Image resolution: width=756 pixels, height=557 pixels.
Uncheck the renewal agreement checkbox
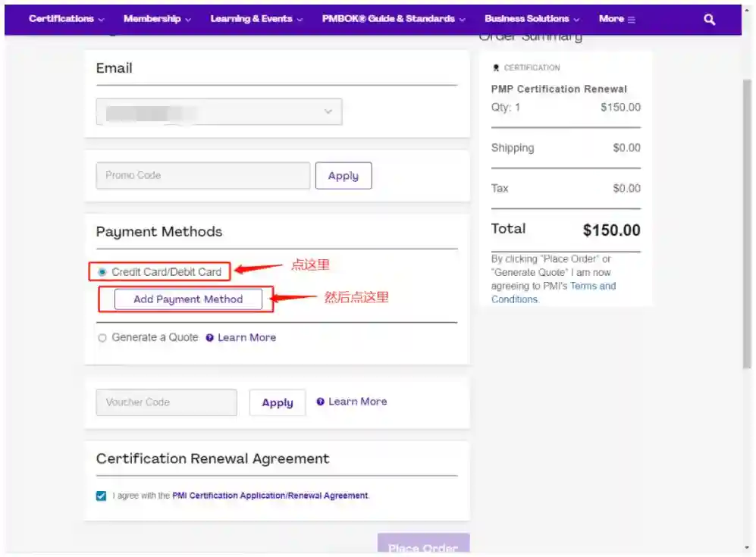click(x=102, y=496)
